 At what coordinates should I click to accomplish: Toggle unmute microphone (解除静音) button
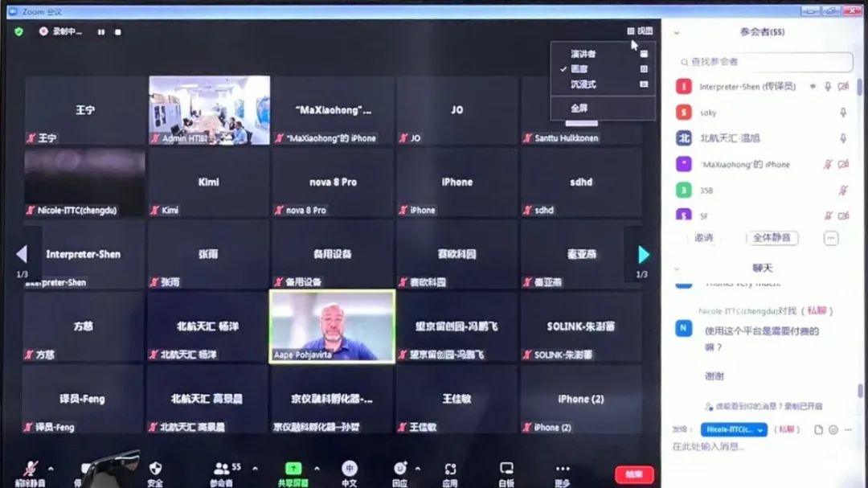[x=31, y=470]
